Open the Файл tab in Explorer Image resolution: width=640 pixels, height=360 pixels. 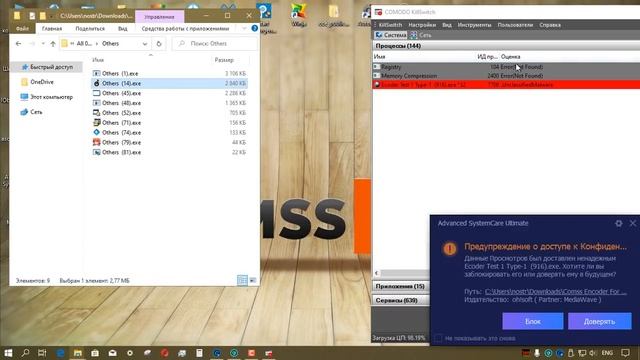[22, 29]
